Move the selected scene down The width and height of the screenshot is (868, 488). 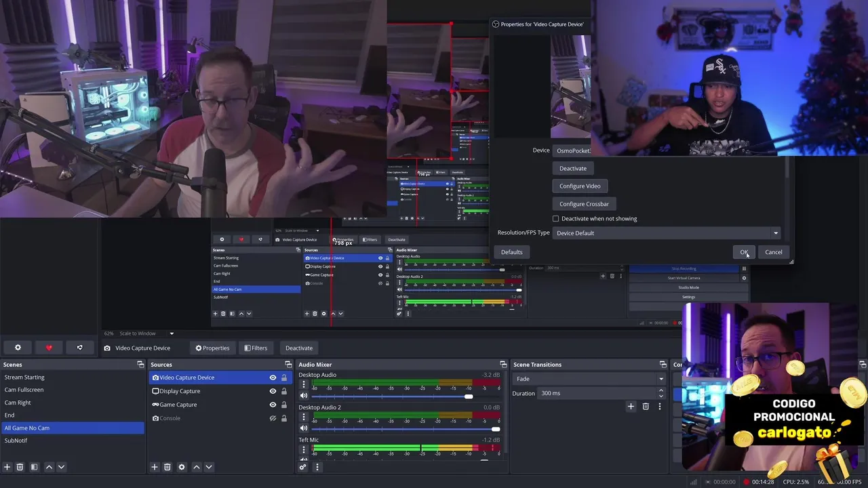pos(61,467)
